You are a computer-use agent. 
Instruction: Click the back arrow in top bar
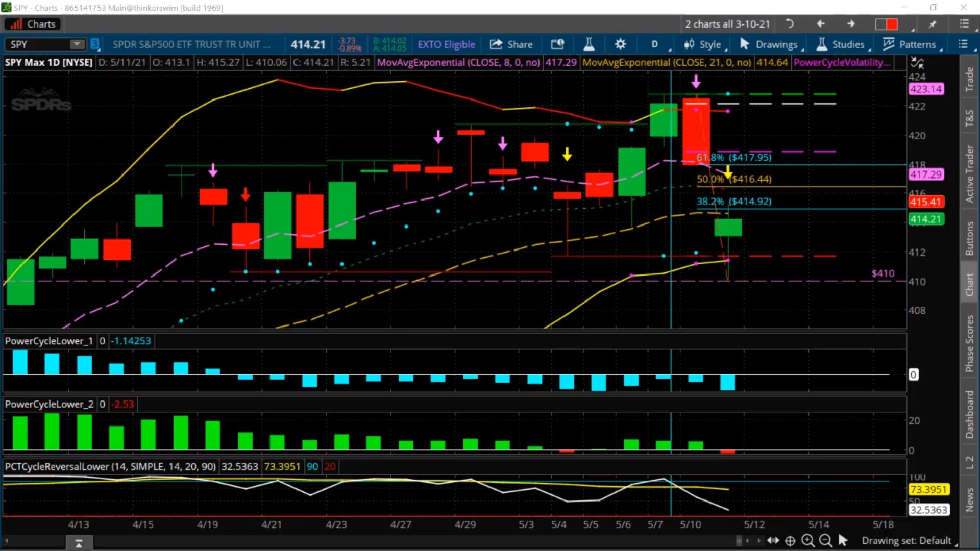pos(821,23)
